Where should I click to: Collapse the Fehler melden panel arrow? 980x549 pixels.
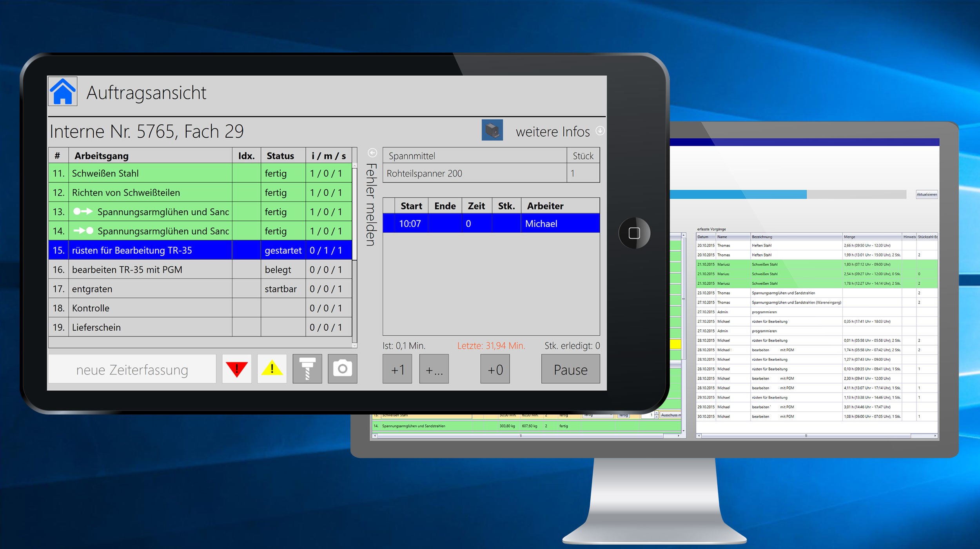[x=372, y=153]
